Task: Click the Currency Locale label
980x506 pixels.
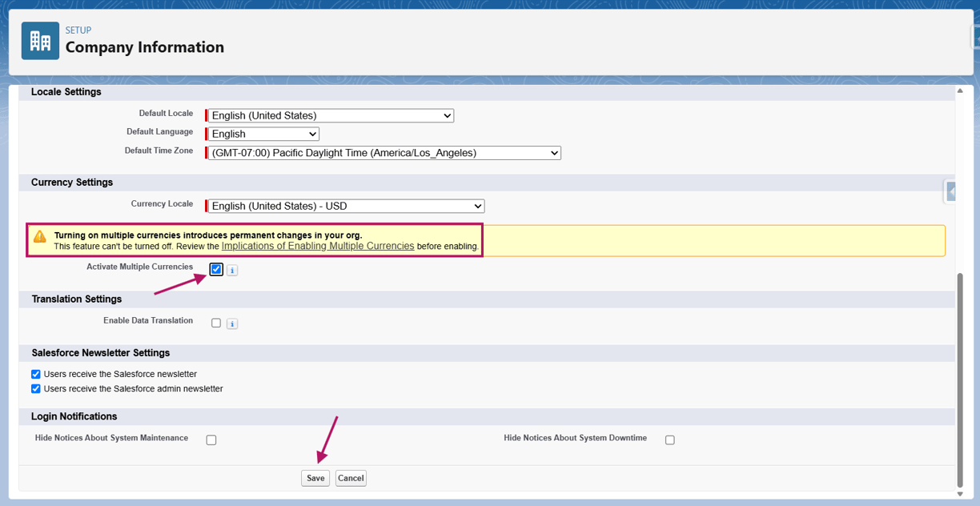Action: click(x=162, y=203)
